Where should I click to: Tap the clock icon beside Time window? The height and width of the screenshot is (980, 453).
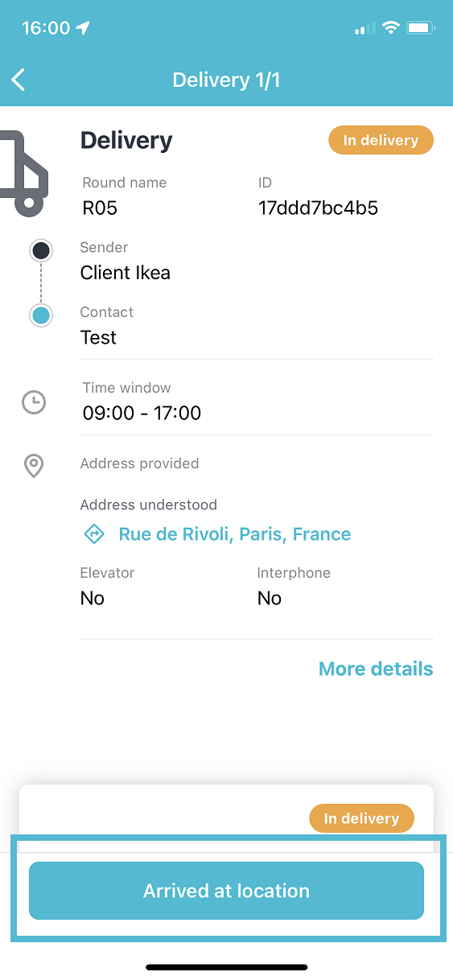pos(33,401)
